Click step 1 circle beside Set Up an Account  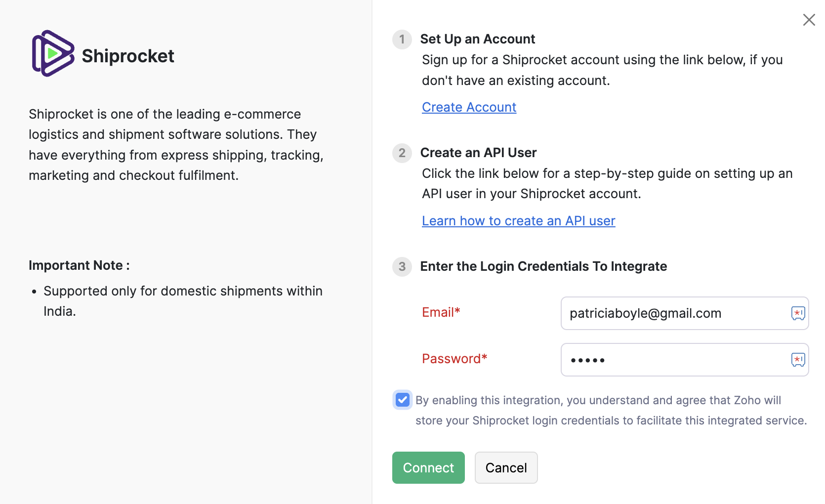tap(402, 40)
